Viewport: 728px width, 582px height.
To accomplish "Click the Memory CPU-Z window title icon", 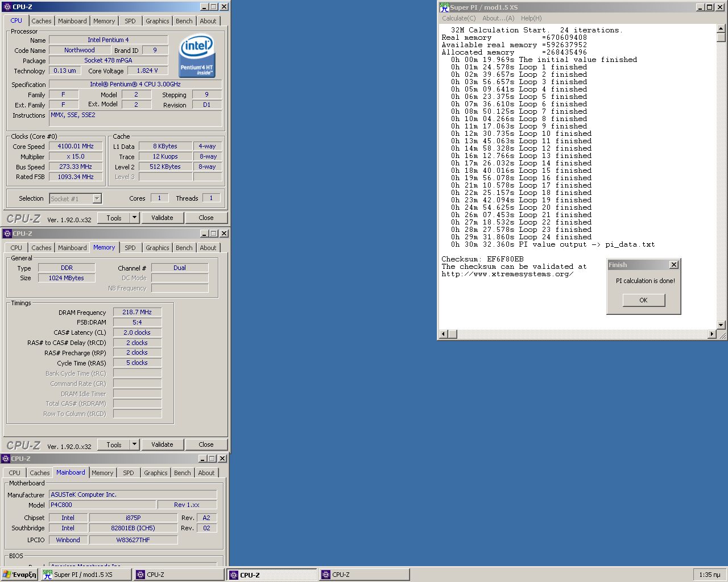I will 7,234.
